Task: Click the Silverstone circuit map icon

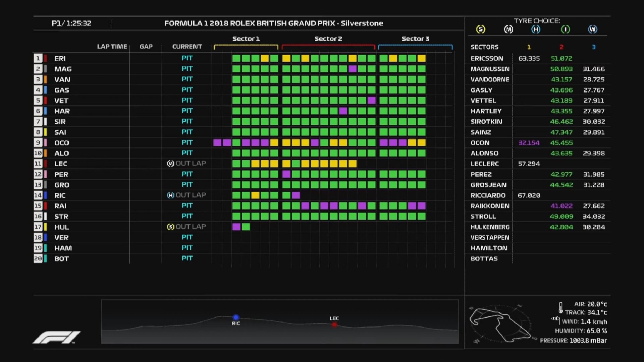Action: click(500, 324)
